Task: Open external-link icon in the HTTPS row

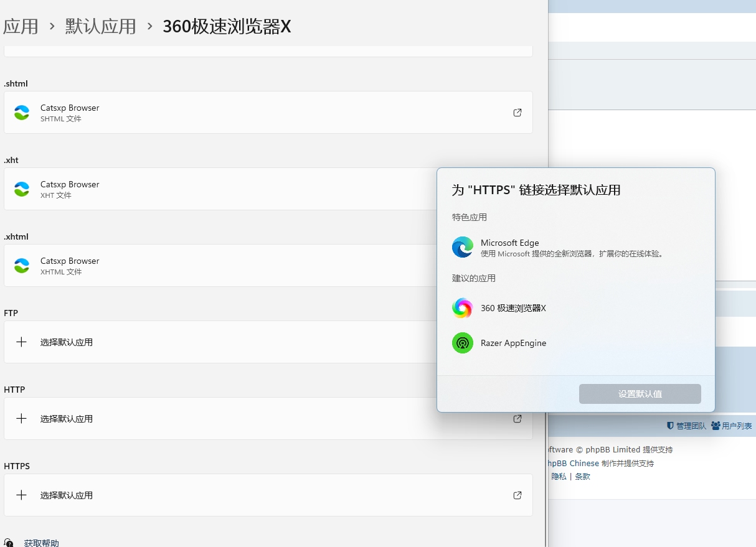Action: [517, 495]
